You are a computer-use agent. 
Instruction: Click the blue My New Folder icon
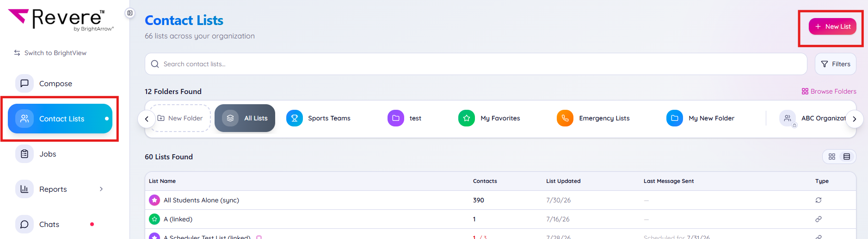coord(675,118)
